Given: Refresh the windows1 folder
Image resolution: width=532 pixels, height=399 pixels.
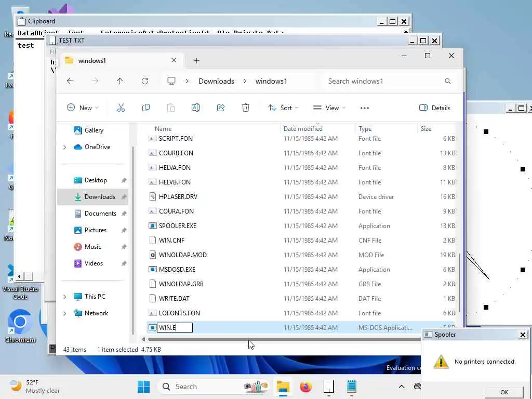Looking at the screenshot, I should click(x=145, y=81).
